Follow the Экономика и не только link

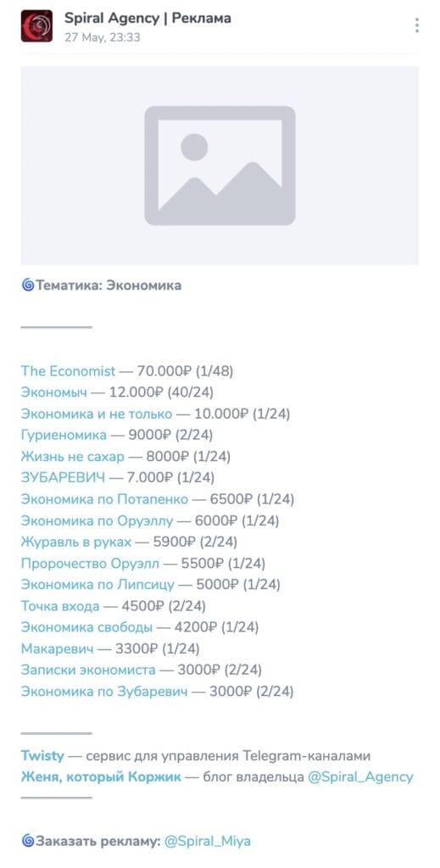click(97, 414)
